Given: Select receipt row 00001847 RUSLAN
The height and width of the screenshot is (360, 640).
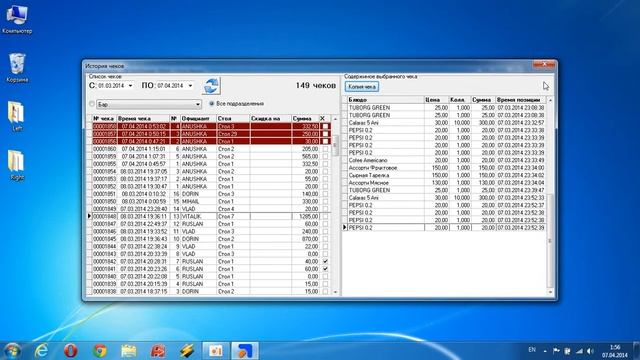Looking at the screenshot, I should (209, 224).
